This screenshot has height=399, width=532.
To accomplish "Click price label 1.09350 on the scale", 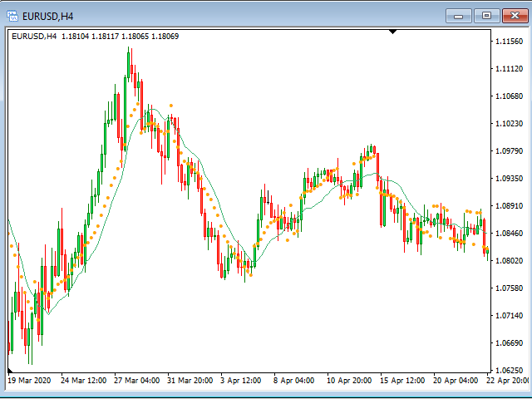I will pyautogui.click(x=510, y=179).
